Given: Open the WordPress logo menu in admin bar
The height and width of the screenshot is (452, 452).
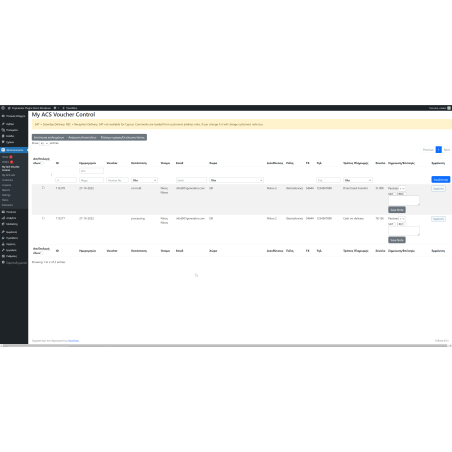Looking at the screenshot, I should 3,108.
